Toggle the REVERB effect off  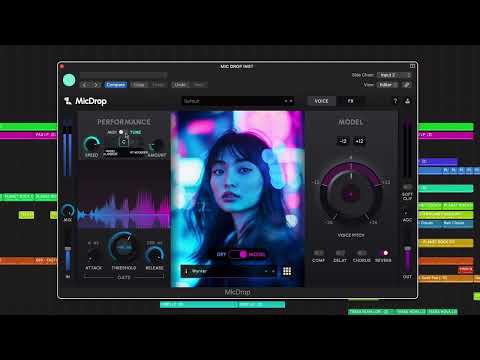[384, 253]
